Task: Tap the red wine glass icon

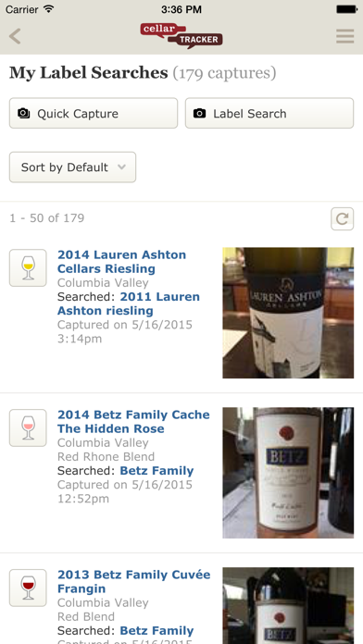Action: (28, 588)
